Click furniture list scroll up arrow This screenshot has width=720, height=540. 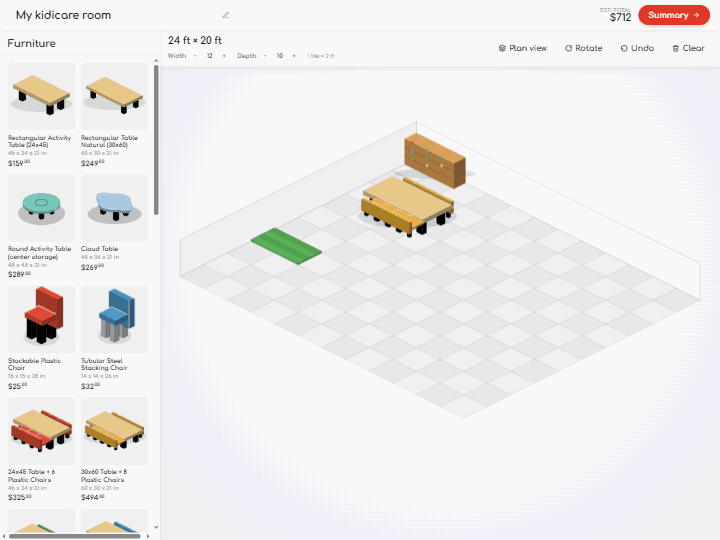point(156,61)
